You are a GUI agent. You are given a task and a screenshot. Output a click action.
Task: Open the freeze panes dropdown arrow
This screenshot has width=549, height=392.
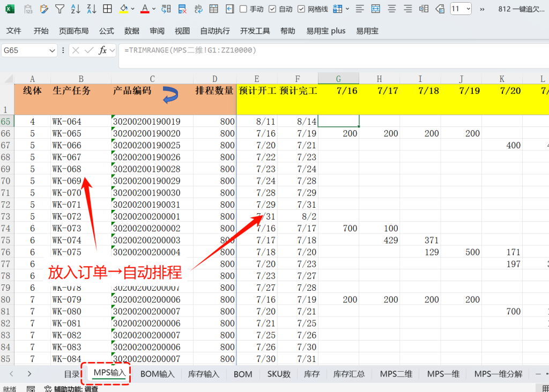[347, 9]
